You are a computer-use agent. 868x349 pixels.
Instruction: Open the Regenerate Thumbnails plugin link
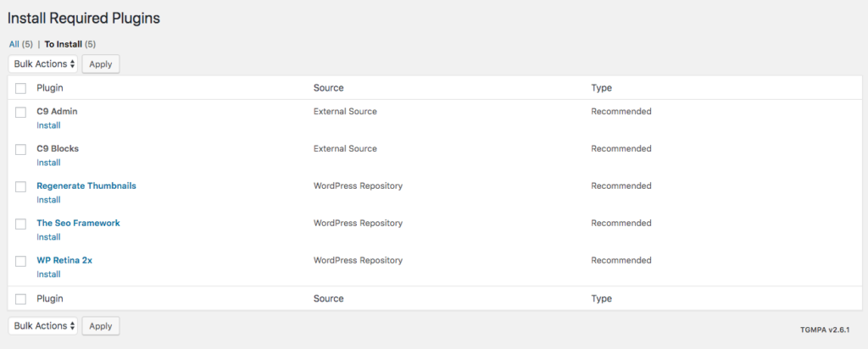click(86, 186)
